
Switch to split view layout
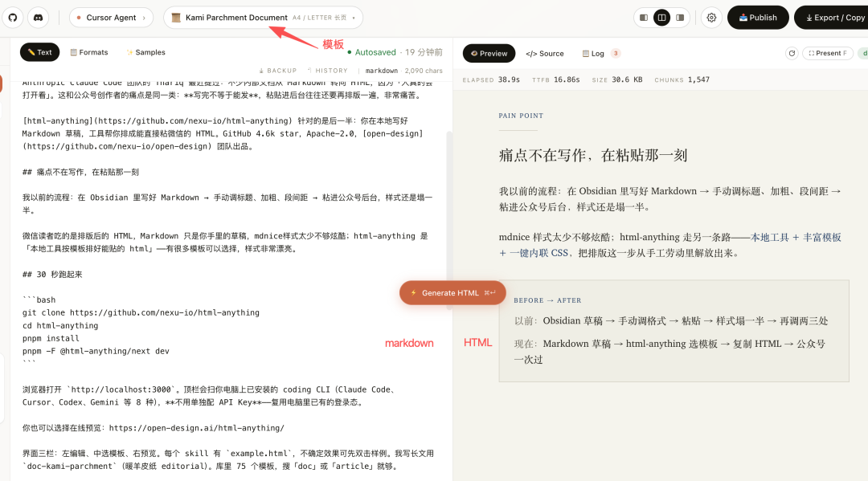point(661,18)
